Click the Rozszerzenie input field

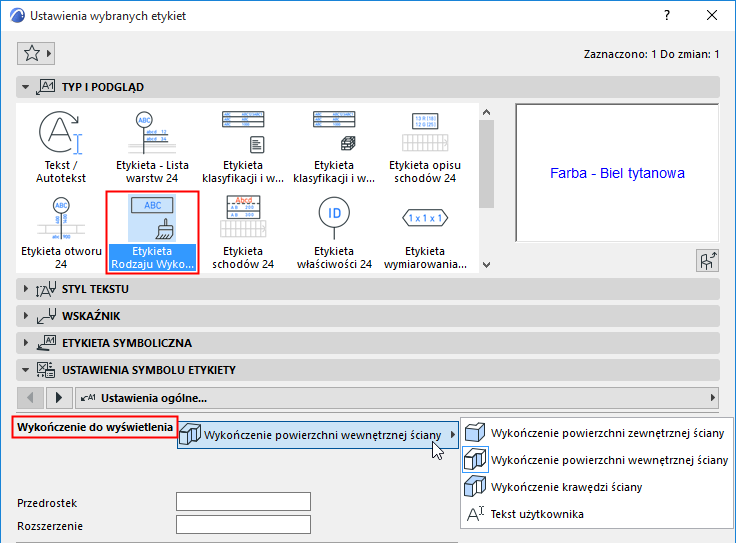[243, 525]
